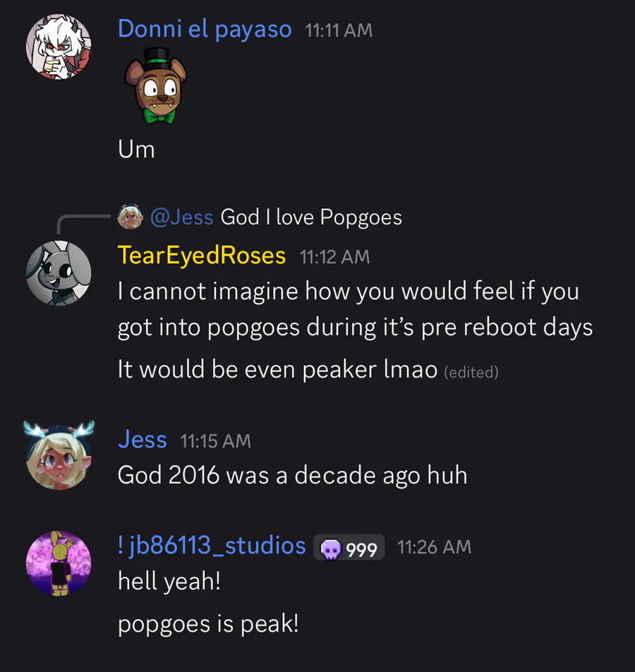Click the @Jess mention in the reply
Image resolution: width=635 pixels, height=672 pixels.
coord(181,217)
